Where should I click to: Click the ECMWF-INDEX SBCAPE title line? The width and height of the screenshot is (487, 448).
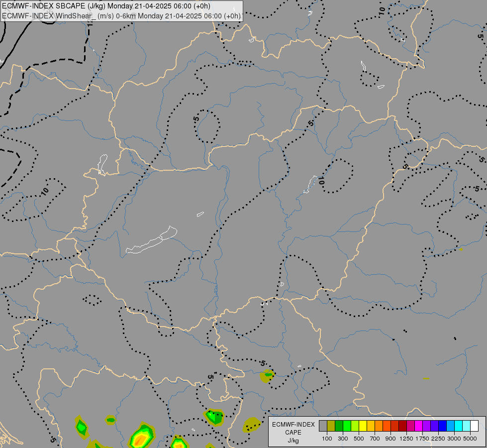[x=106, y=6]
